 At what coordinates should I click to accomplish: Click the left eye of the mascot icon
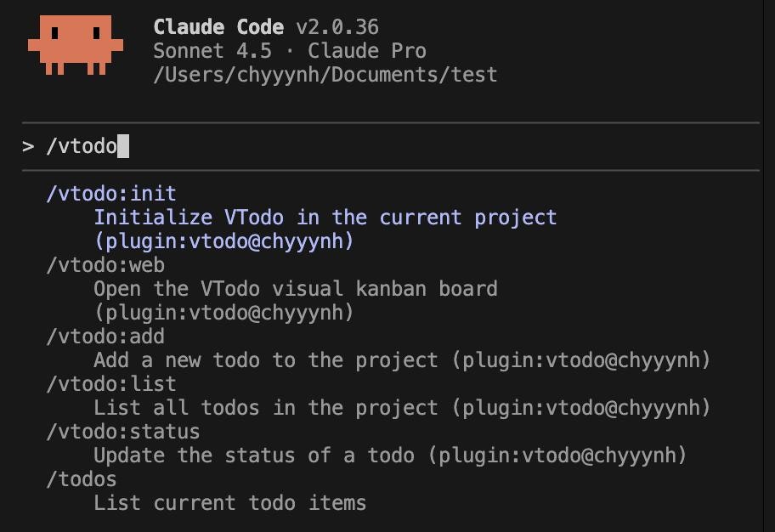click(x=54, y=33)
